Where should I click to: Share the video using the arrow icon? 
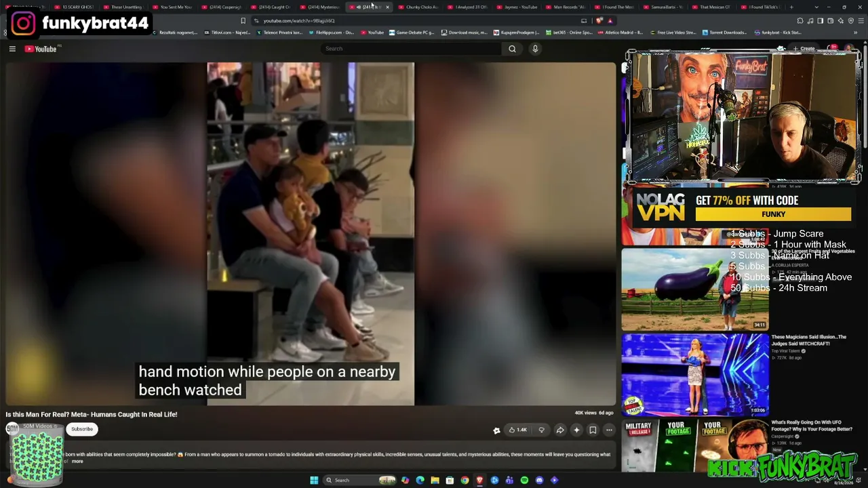[560, 430]
